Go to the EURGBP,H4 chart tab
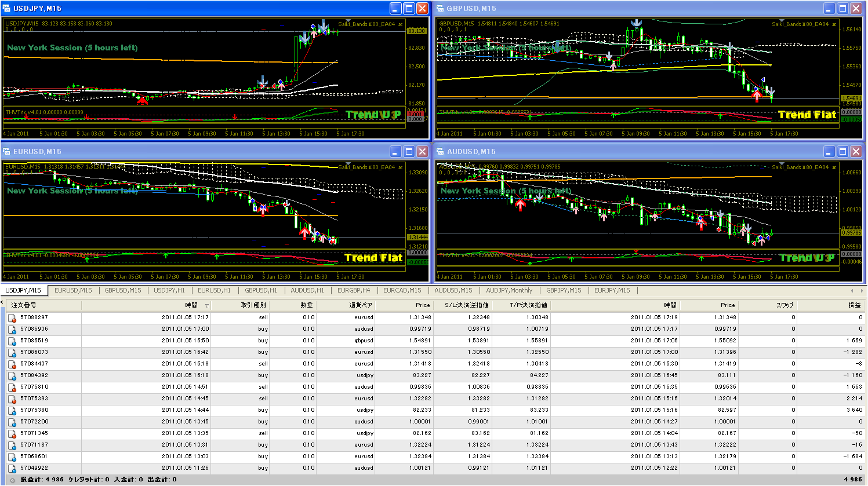Image resolution: width=868 pixels, height=486 pixels. pos(354,290)
